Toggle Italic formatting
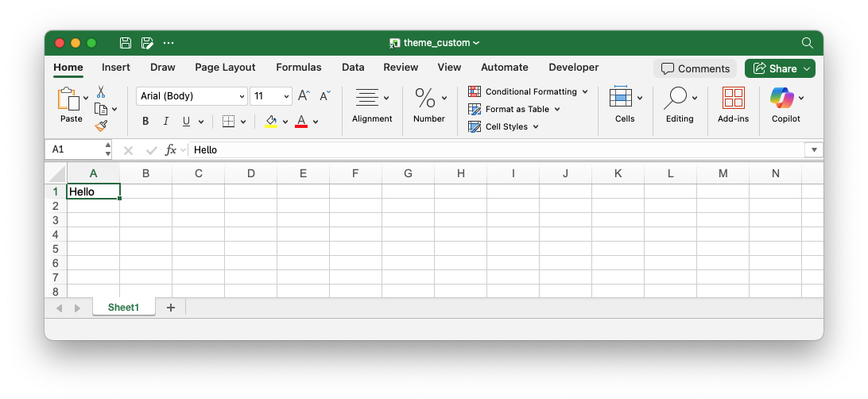Screen dimensions: 868x399 coord(165,121)
